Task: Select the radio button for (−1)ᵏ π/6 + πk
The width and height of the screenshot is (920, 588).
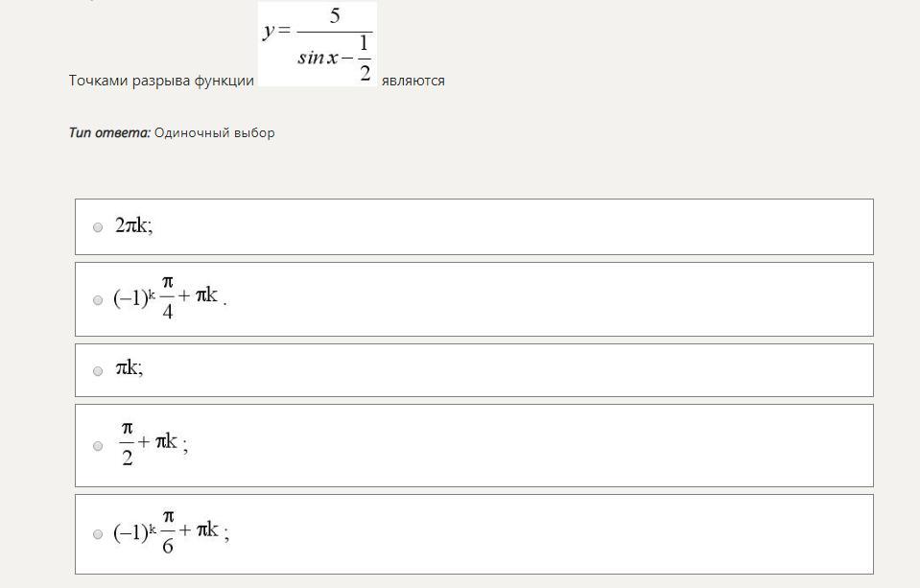Action: click(98, 534)
